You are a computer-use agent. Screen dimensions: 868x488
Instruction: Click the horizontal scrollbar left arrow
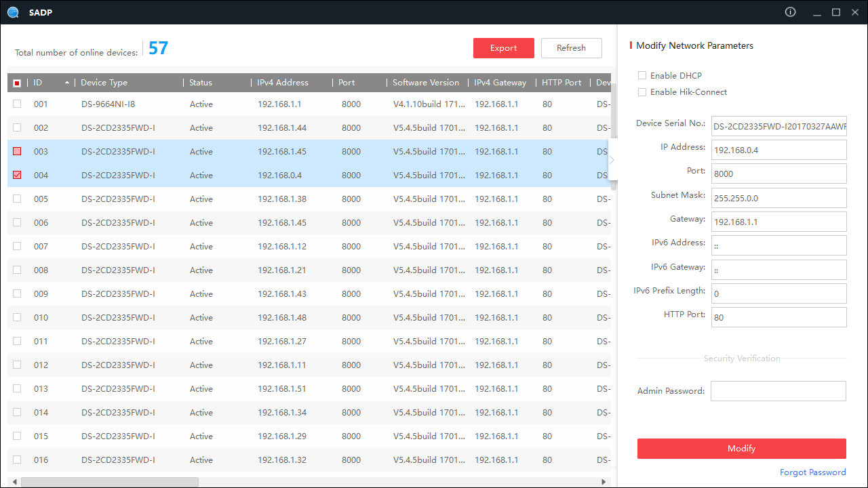[13, 482]
